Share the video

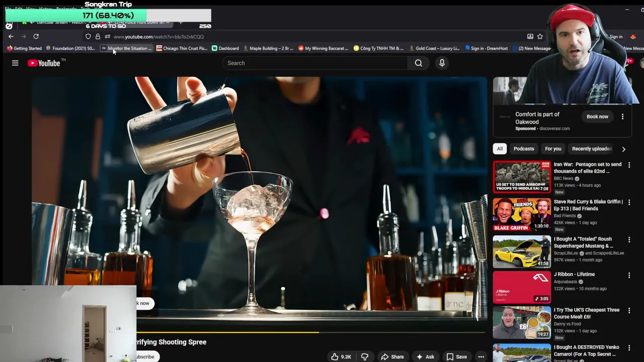[392, 356]
